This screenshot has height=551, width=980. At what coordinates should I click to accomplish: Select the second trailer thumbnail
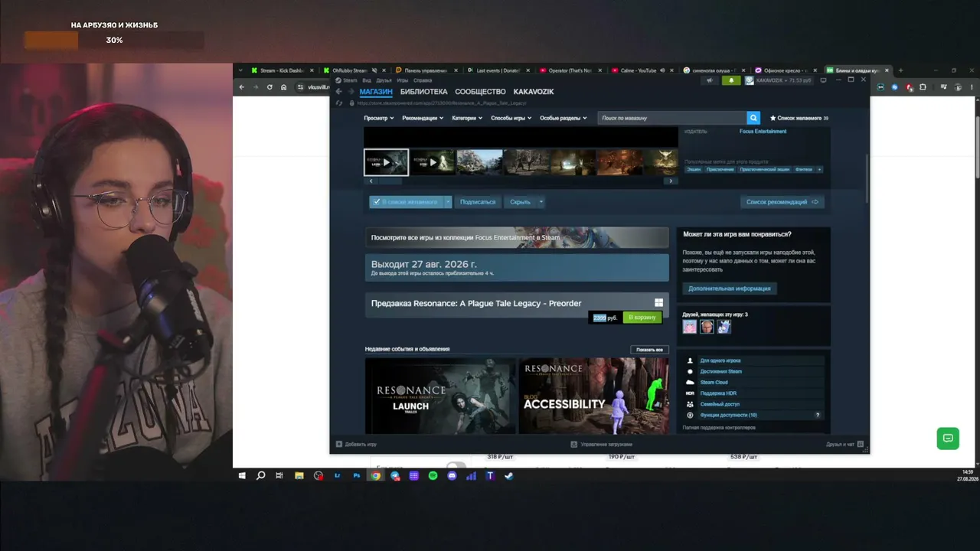[x=433, y=162]
